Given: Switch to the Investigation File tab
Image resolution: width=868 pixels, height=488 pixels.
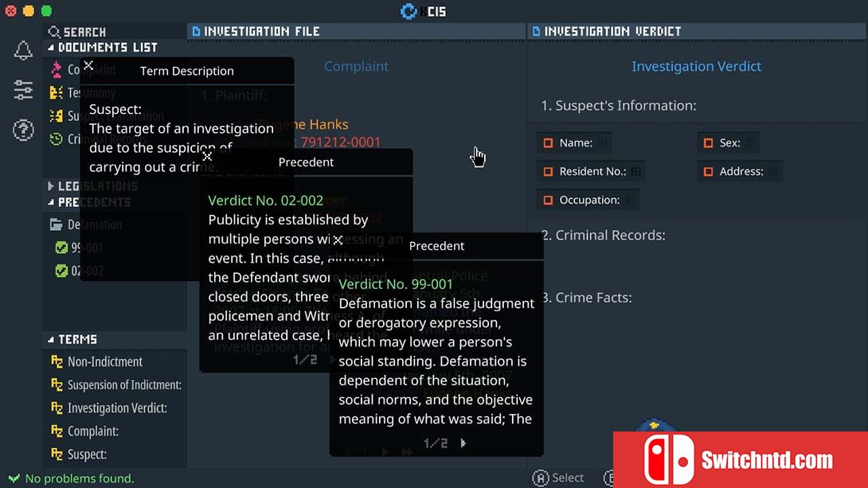Looking at the screenshot, I should [x=357, y=32].
